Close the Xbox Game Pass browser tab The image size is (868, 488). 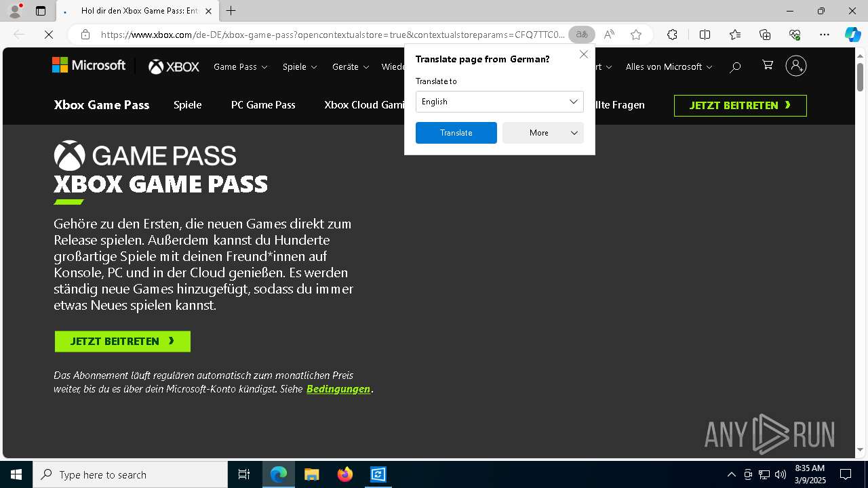208,11
